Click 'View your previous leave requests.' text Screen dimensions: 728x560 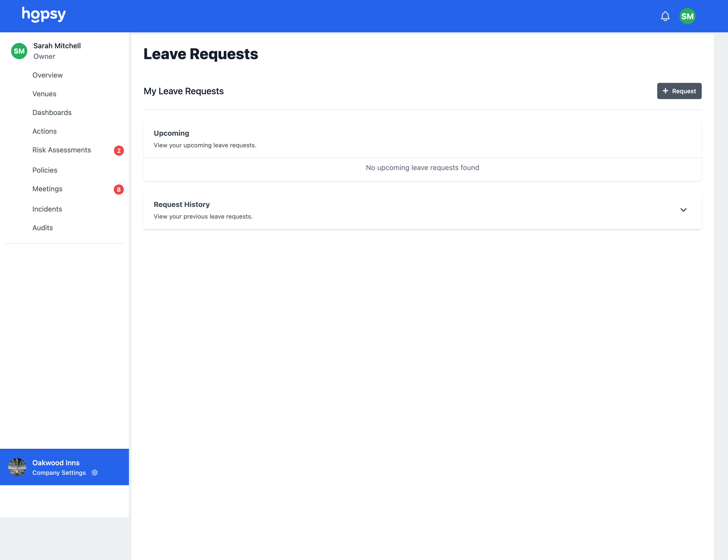203,216
